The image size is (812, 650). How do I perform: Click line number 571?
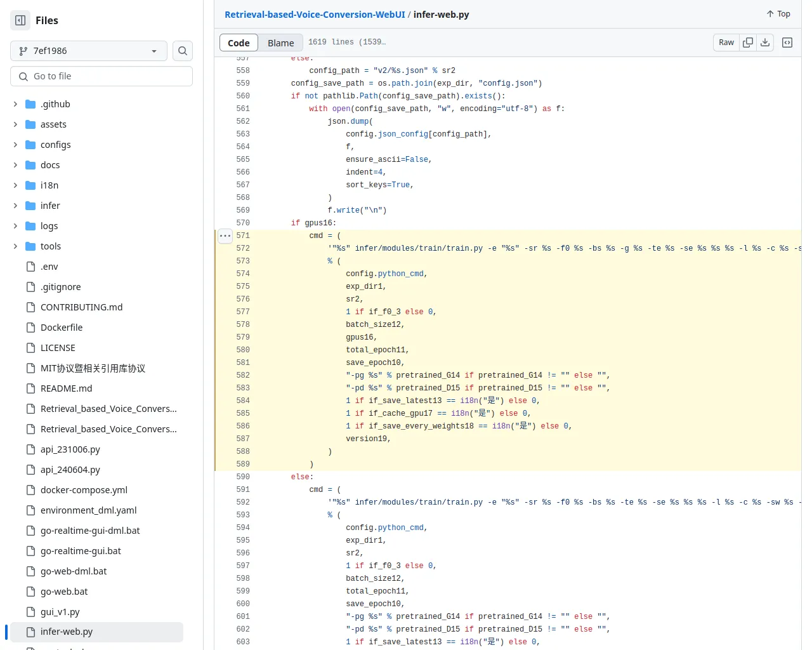click(243, 235)
